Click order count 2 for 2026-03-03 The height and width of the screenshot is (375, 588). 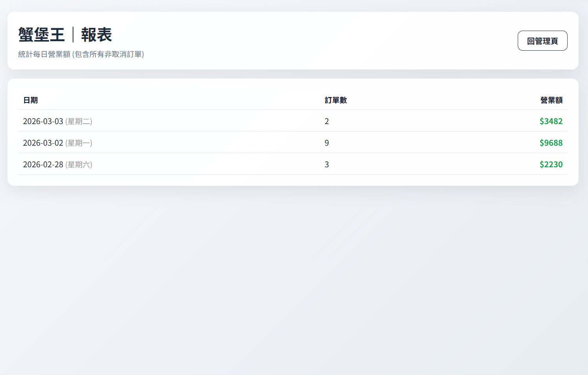327,121
